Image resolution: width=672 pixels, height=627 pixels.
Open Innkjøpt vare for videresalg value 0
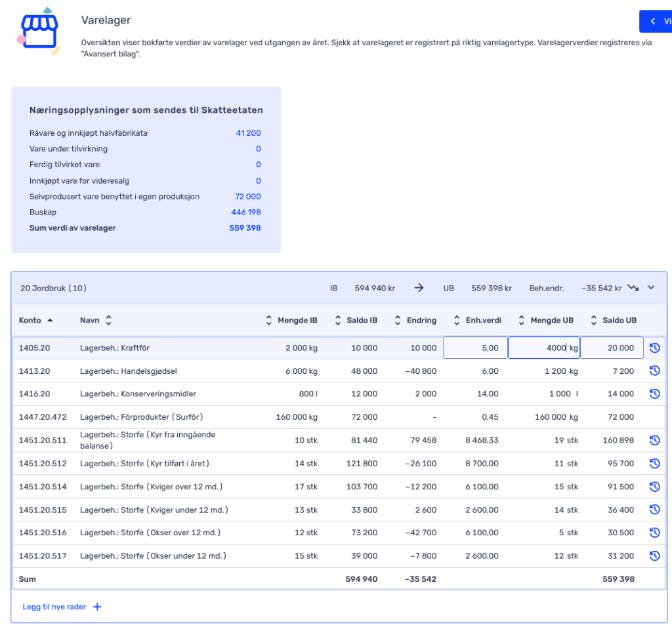(259, 181)
